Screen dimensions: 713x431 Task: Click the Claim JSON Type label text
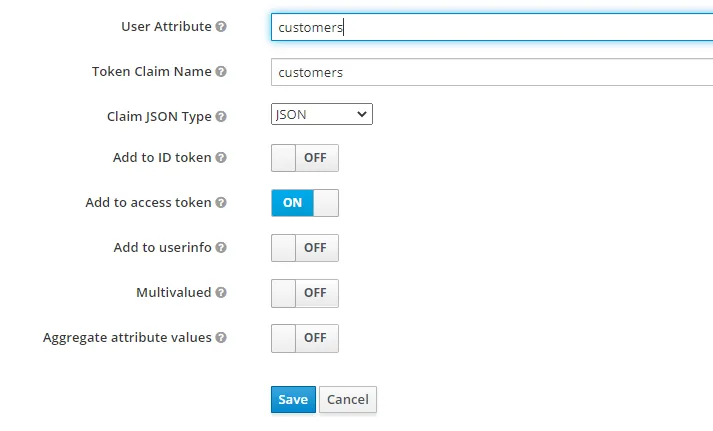pos(159,116)
